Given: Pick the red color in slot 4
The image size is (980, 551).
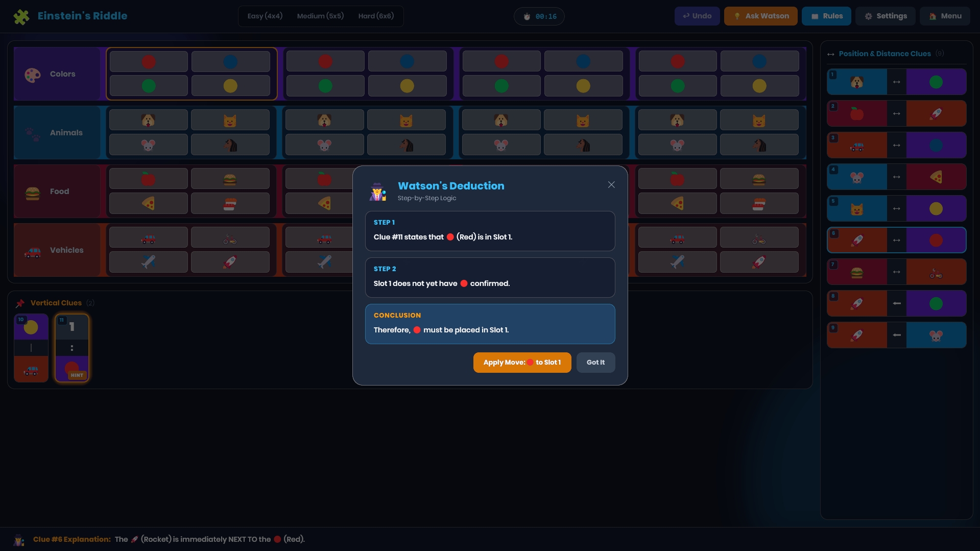Looking at the screenshot, I should coord(678,62).
